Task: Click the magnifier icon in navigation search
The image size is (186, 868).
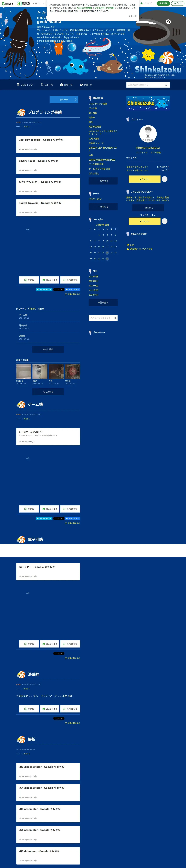Action: point(166,85)
